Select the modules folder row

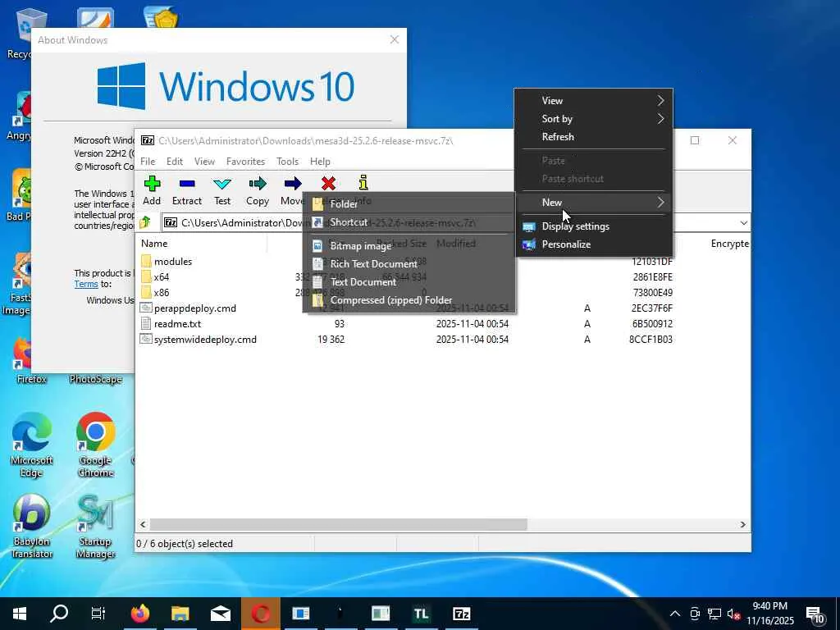[167, 262]
